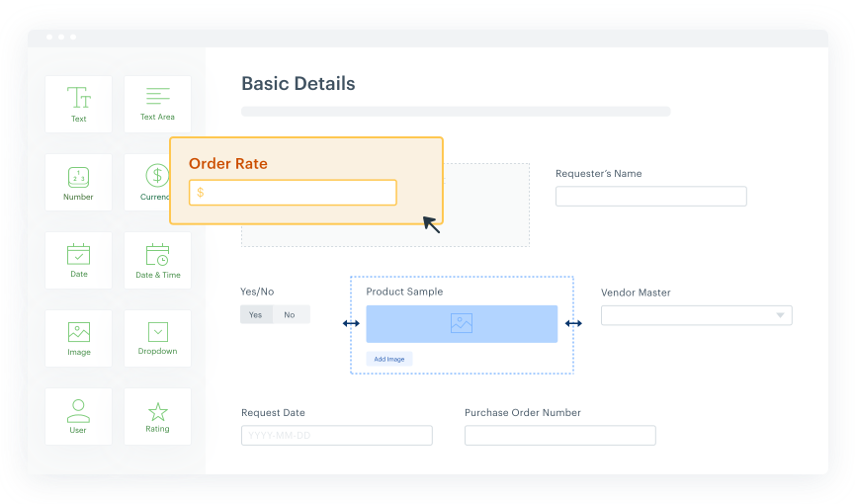
Task: Click the Vendor Master dropdown arrow
Action: click(780, 315)
